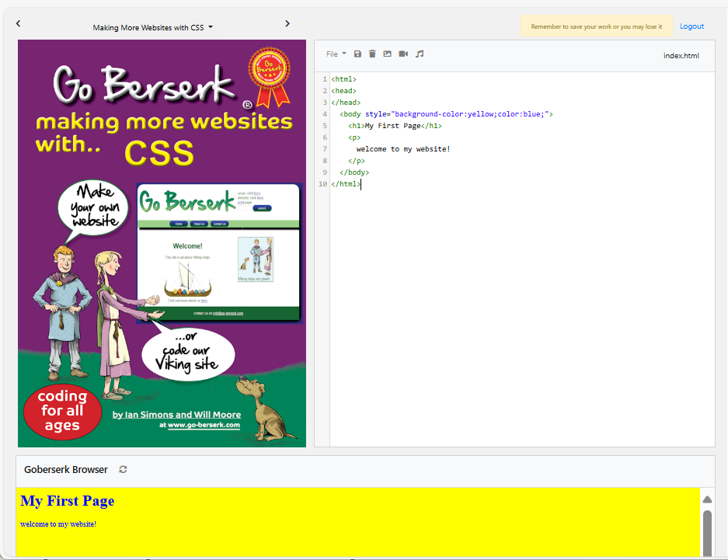Click the insert music note icon

pos(420,54)
